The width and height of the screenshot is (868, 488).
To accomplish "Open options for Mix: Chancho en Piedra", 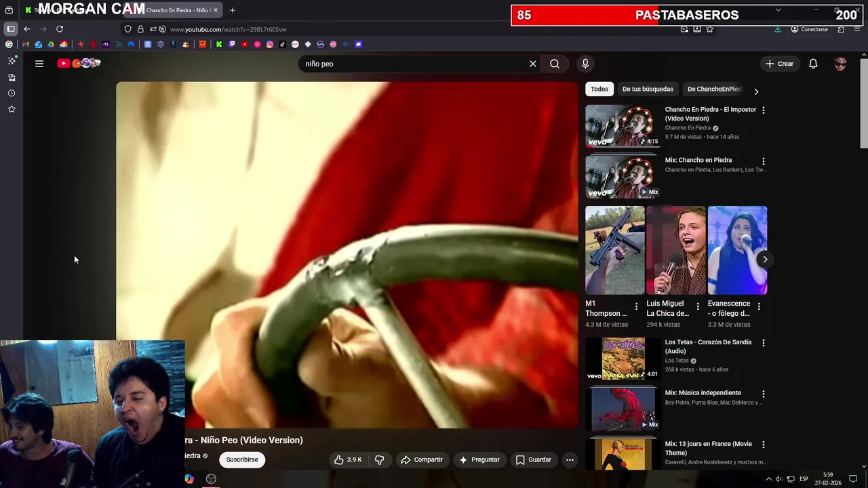I will [x=763, y=161].
